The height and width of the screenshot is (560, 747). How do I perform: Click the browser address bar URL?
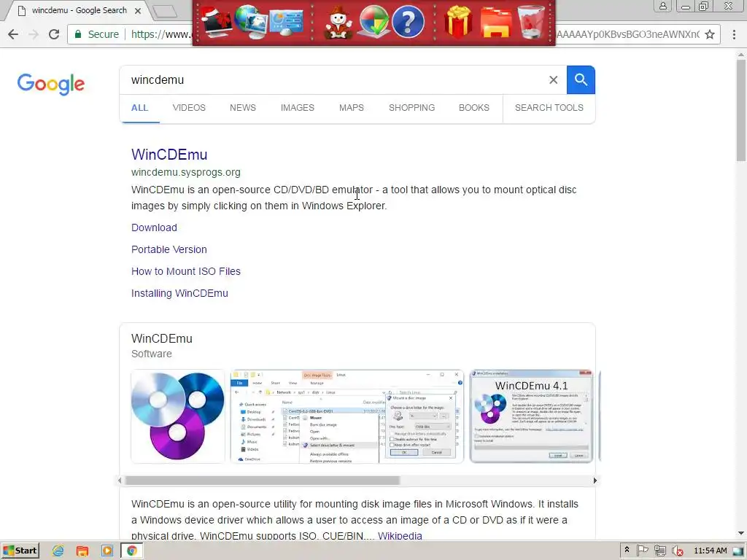tap(160, 34)
